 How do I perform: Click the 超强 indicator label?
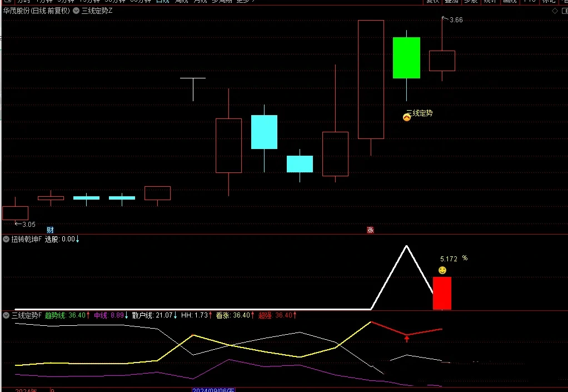(277, 315)
